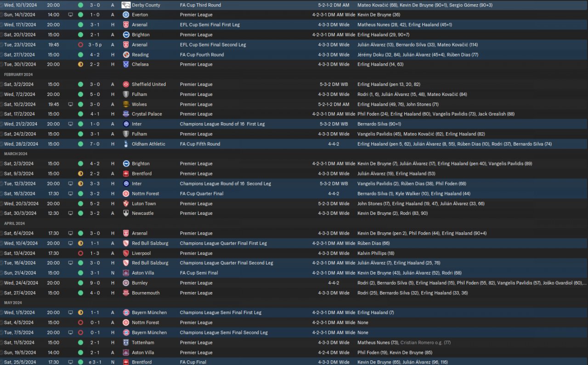
Task: Click the 12:30 kick-off time on the Newcastle row
Action: pos(53,213)
